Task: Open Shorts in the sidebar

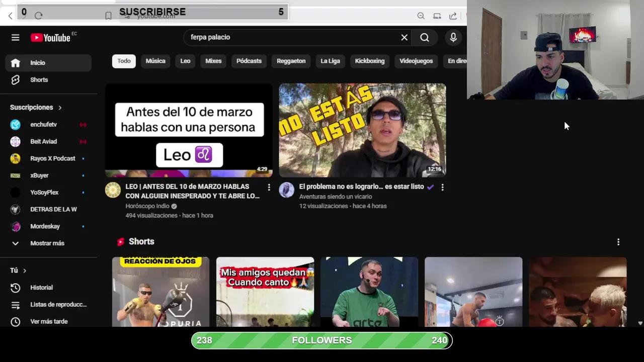Action: pos(48,80)
